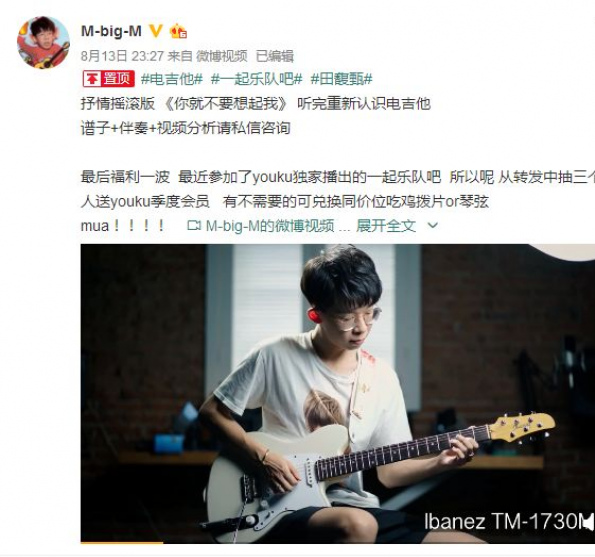Image resolution: width=595 pixels, height=557 pixels.
Task: Open M-big-M username link
Action: (112, 31)
